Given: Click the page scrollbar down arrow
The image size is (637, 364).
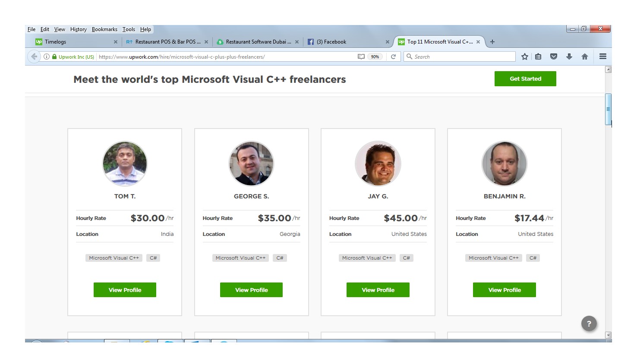Looking at the screenshot, I should pyautogui.click(x=609, y=335).
